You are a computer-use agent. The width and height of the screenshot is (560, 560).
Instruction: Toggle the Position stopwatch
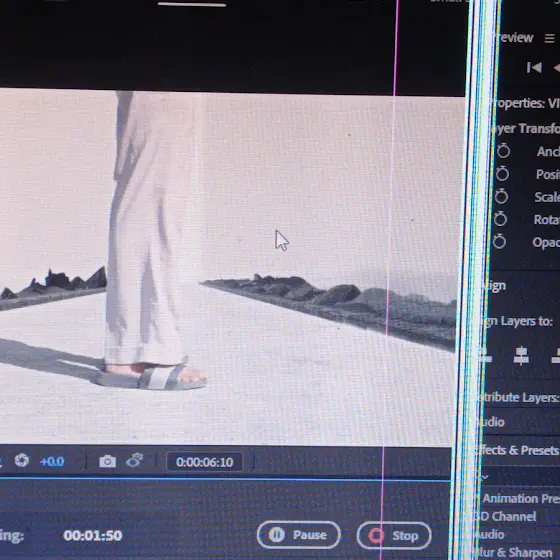502,174
